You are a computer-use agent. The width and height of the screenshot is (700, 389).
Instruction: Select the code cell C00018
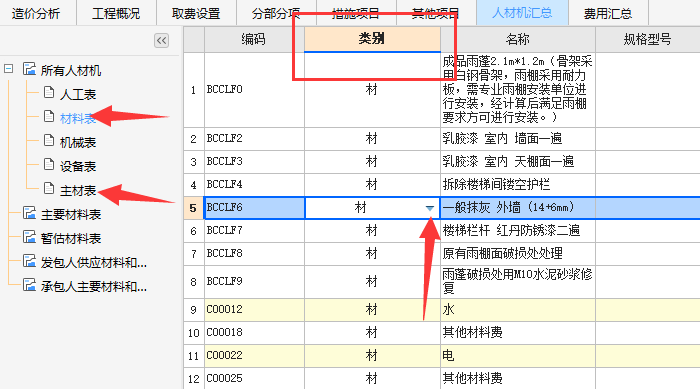pyautogui.click(x=254, y=333)
